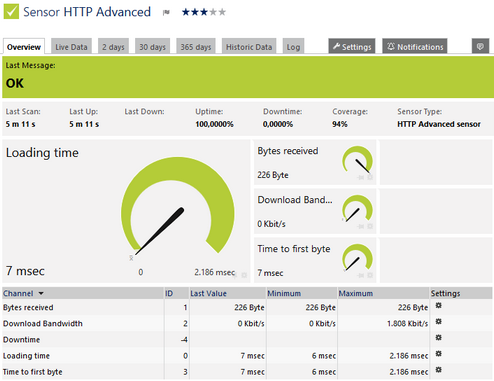Click the small Bytes received gauge dial
This screenshot has height=381, width=494.
(x=357, y=161)
